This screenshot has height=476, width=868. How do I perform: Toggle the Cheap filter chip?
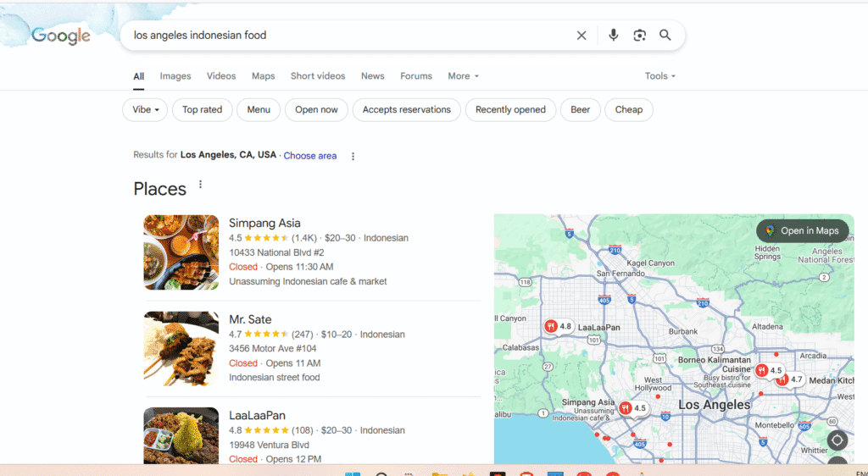tap(629, 109)
